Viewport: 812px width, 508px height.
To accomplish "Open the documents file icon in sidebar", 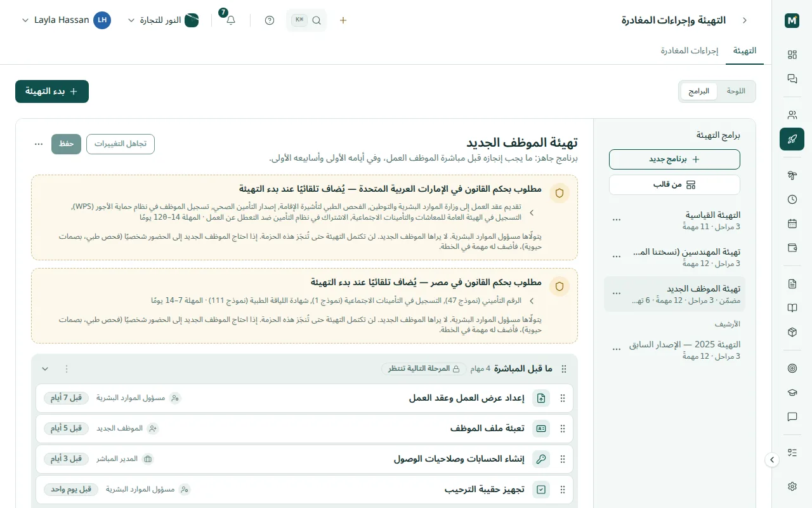I will click(792, 284).
